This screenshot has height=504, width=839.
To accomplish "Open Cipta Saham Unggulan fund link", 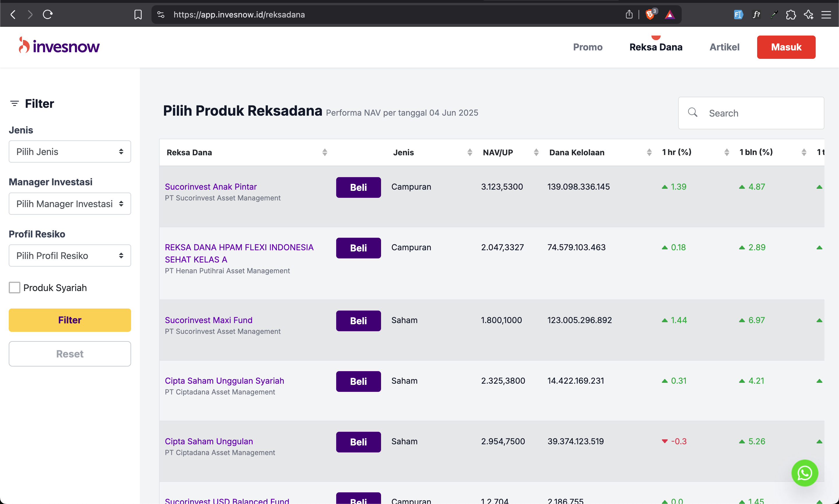I will (x=209, y=441).
